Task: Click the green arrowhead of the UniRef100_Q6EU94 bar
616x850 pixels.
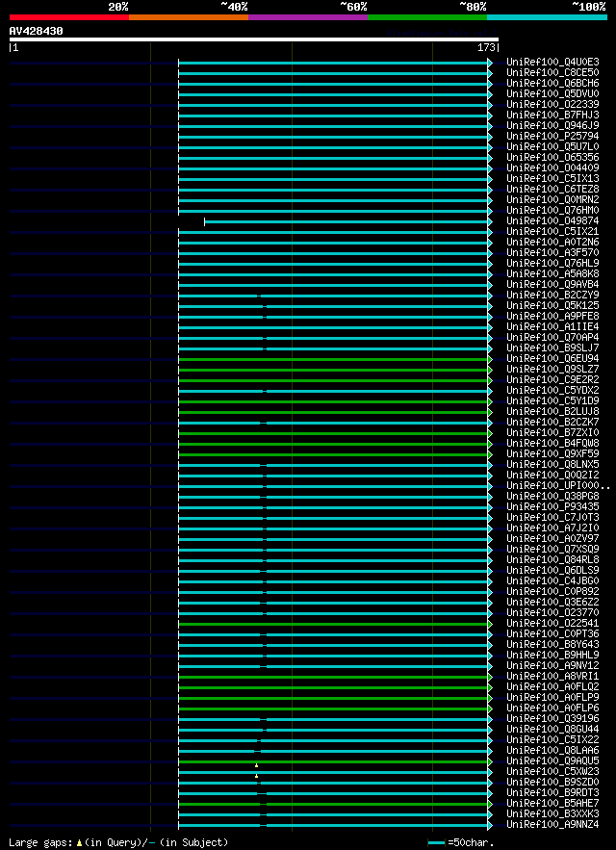Action: [490, 359]
